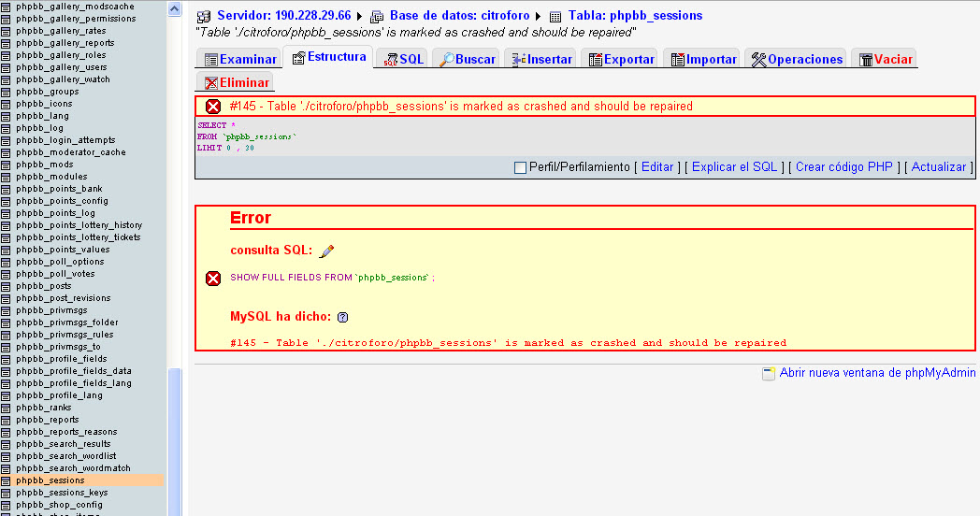Click the Crear código PHP link
The height and width of the screenshot is (516, 980).
point(843,167)
